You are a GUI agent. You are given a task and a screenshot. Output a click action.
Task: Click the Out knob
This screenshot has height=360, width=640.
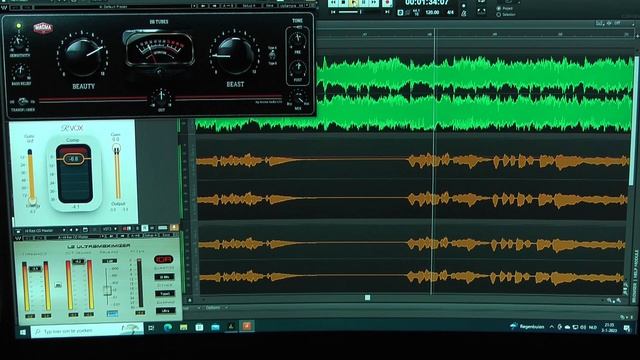161,97
